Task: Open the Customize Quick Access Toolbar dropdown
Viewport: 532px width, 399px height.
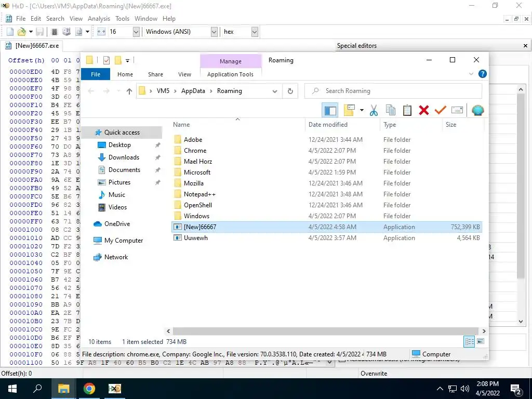Action: tap(128, 61)
